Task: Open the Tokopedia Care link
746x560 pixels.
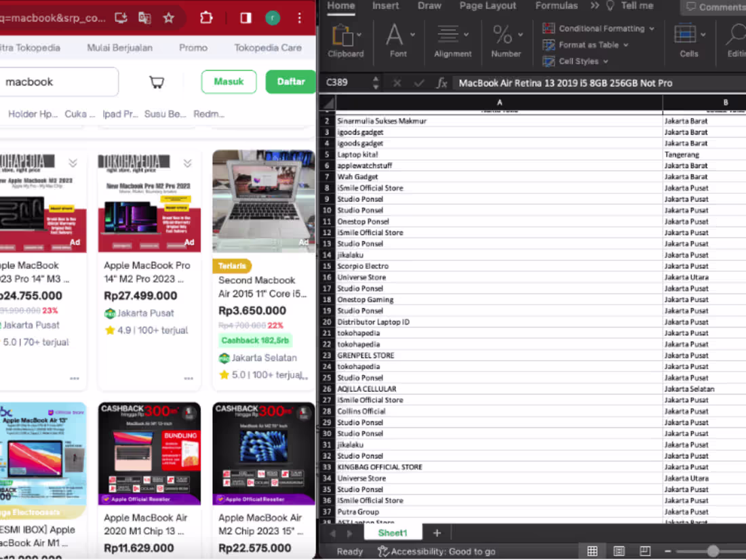Action: 268,47
